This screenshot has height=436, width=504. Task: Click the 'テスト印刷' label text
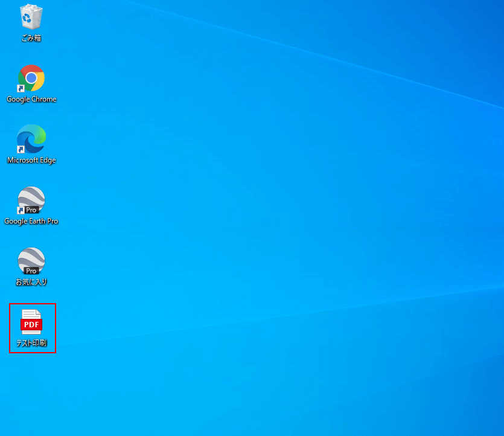(31, 343)
